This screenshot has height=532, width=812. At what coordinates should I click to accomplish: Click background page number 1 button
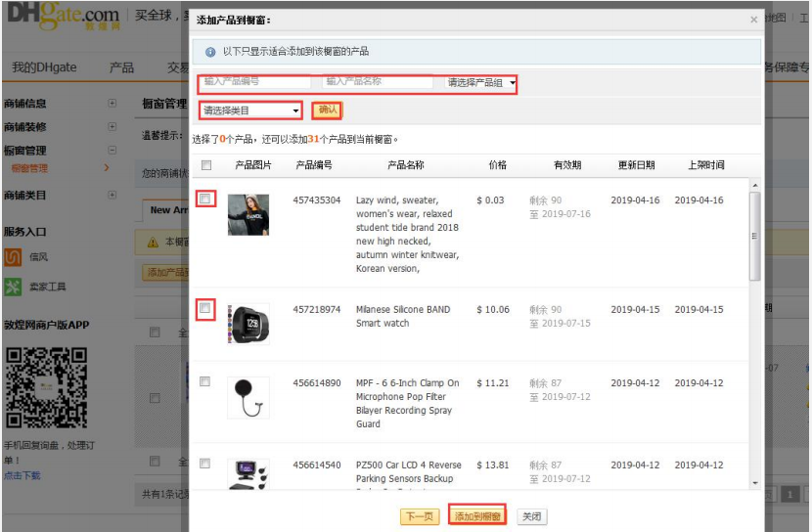pyautogui.click(x=789, y=494)
